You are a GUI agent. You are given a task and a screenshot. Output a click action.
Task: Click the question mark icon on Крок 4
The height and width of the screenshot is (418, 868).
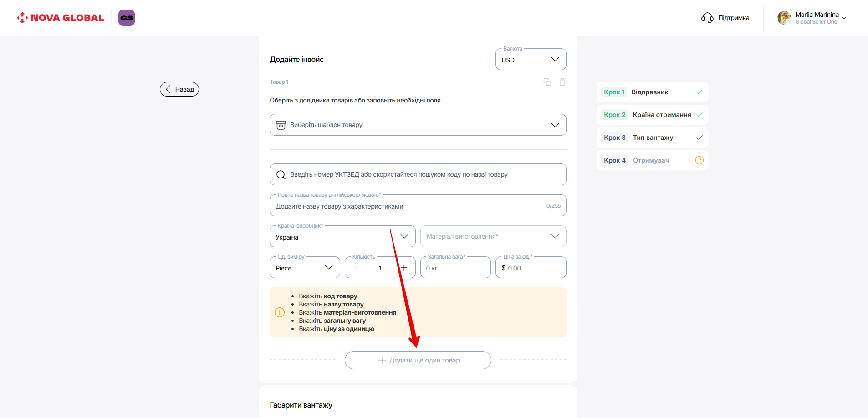click(x=699, y=160)
